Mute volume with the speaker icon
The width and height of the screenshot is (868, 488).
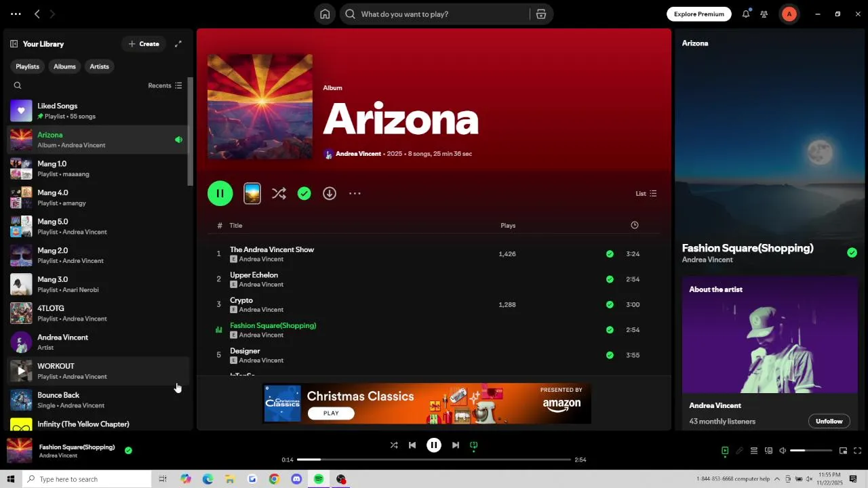(x=783, y=451)
